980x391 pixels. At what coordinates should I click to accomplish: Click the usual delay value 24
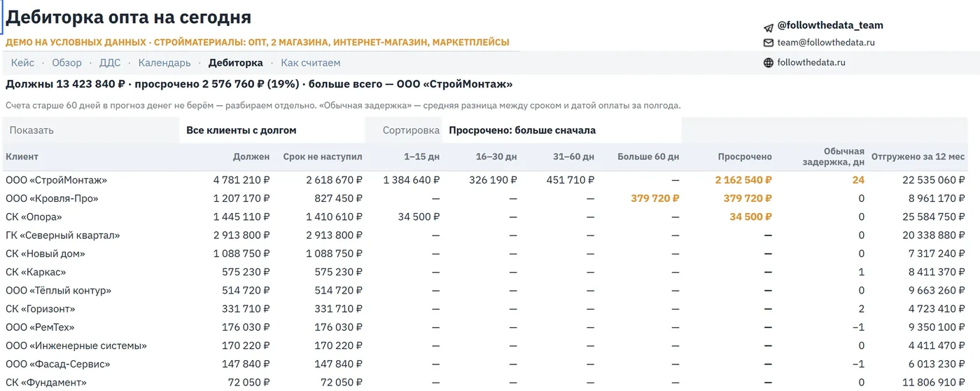point(858,180)
